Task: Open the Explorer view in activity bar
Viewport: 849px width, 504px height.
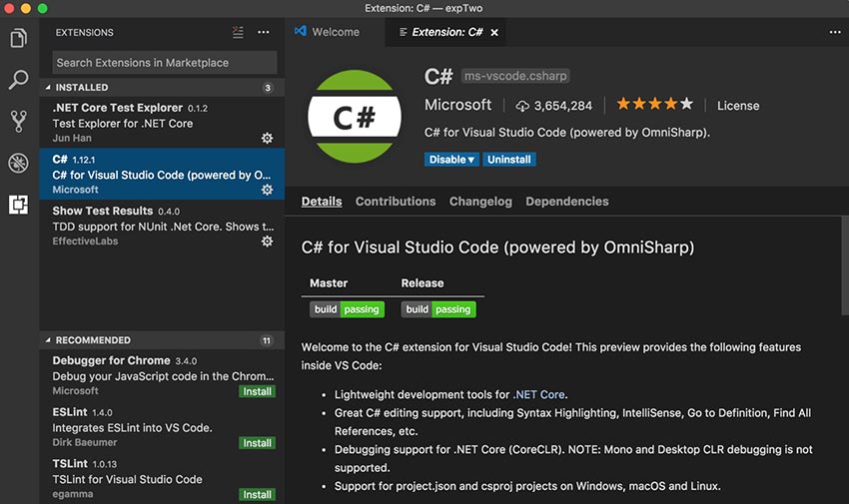Action: [18, 38]
